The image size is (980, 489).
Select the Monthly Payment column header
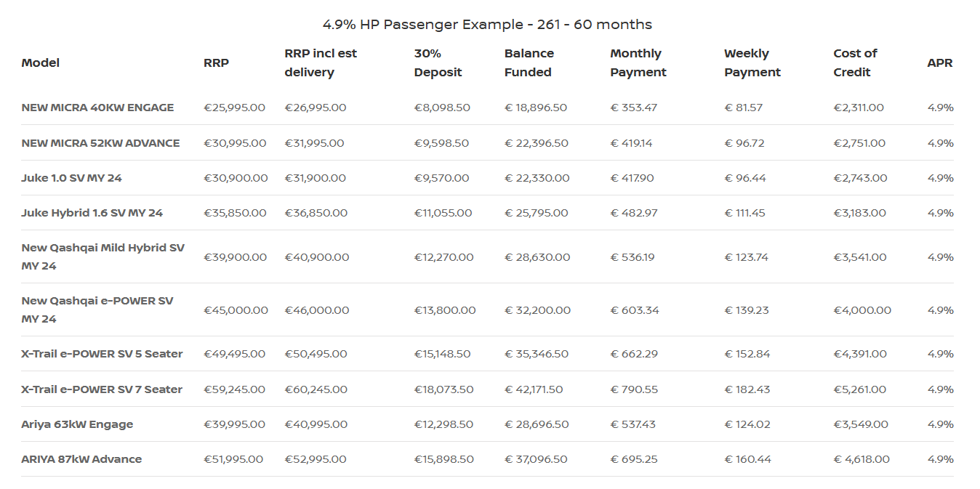638,63
